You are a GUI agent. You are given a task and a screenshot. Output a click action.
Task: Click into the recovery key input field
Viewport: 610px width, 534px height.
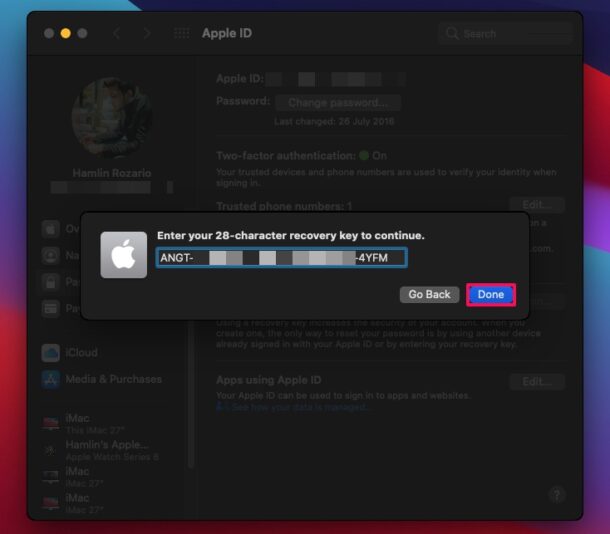(x=282, y=257)
